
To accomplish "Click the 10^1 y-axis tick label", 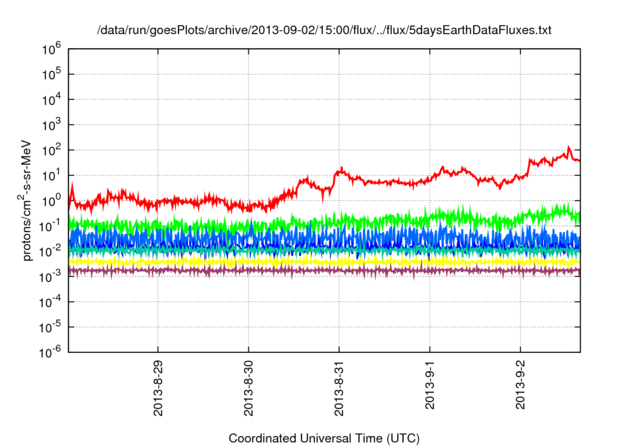I will (x=52, y=176).
